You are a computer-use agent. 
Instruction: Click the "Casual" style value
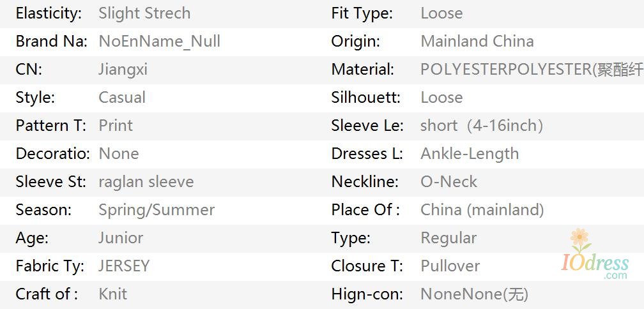coord(122,98)
